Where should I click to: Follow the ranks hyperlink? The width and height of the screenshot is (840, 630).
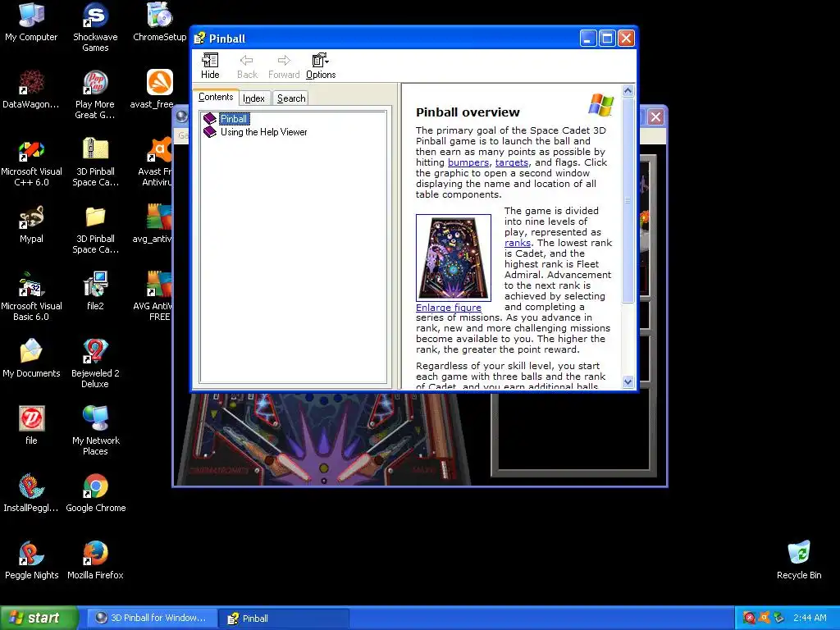518,243
